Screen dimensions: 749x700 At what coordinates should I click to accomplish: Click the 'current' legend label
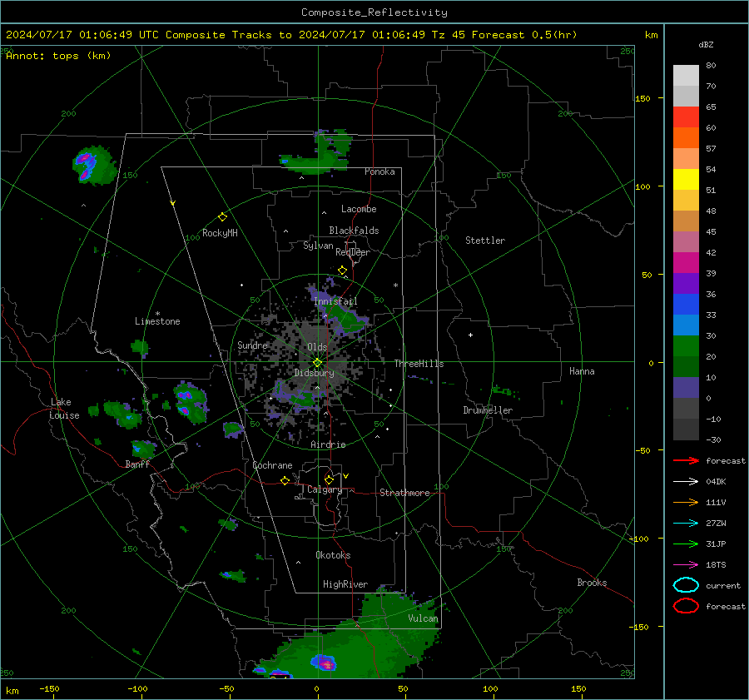[x=723, y=585]
